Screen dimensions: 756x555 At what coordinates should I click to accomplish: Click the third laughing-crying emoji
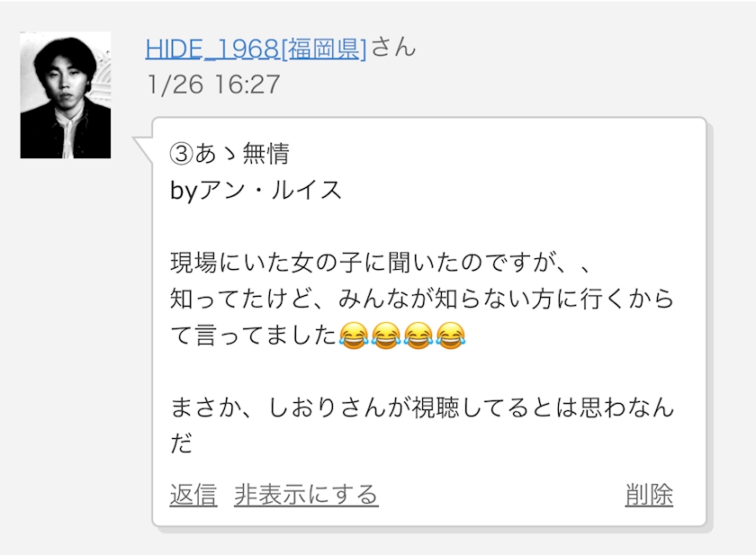pos(418,336)
